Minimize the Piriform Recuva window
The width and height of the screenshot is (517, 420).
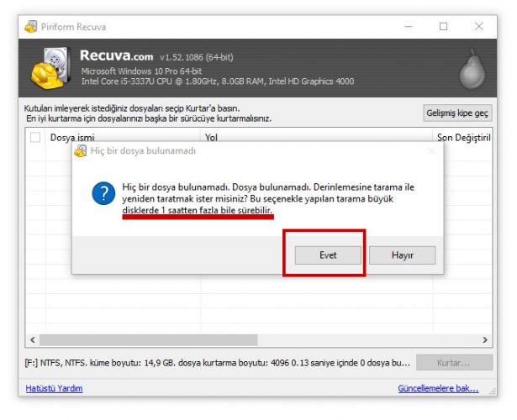[409, 26]
